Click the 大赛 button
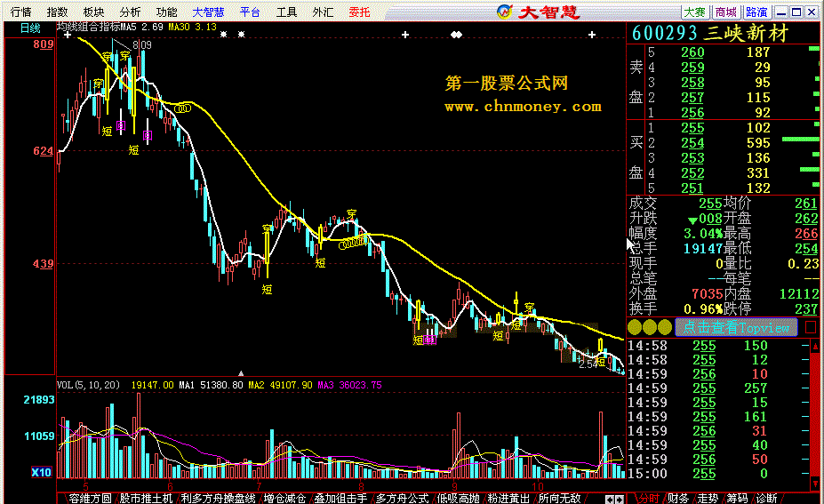Screen dimensions: 824x504 695,12
